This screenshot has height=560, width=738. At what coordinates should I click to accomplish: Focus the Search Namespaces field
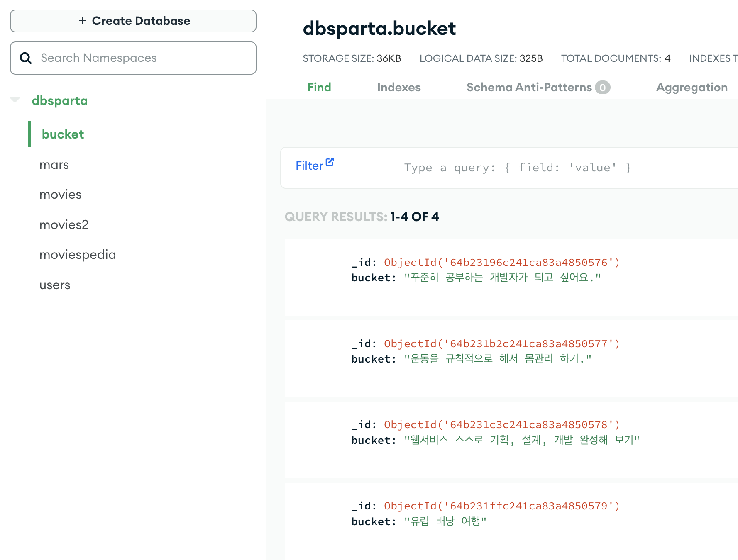(133, 58)
